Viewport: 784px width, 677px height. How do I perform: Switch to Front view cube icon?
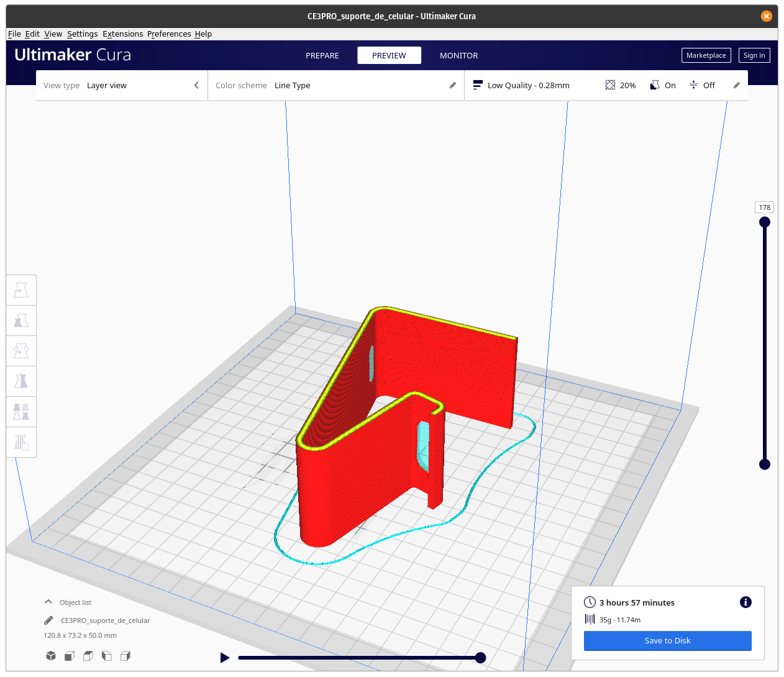click(x=70, y=656)
